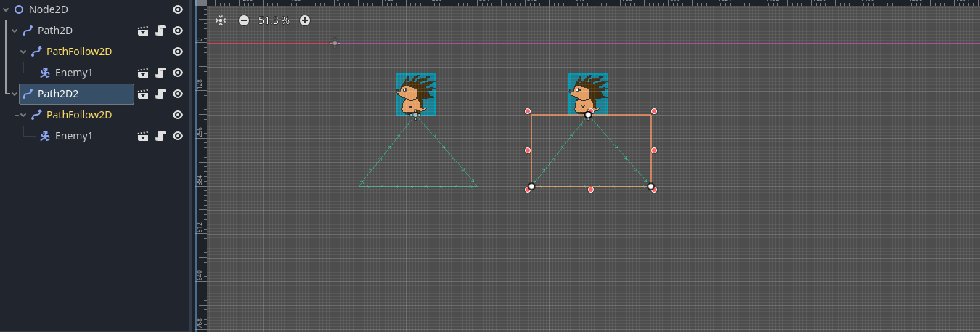Viewport: 980px width, 332px height.
Task: Open script attached to Path2D2 node
Action: [x=160, y=94]
